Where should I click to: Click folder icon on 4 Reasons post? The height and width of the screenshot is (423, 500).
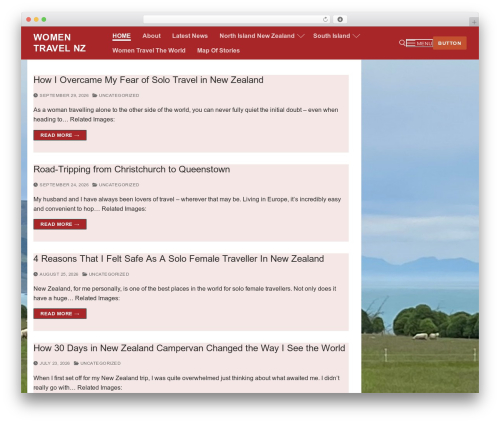click(85, 274)
